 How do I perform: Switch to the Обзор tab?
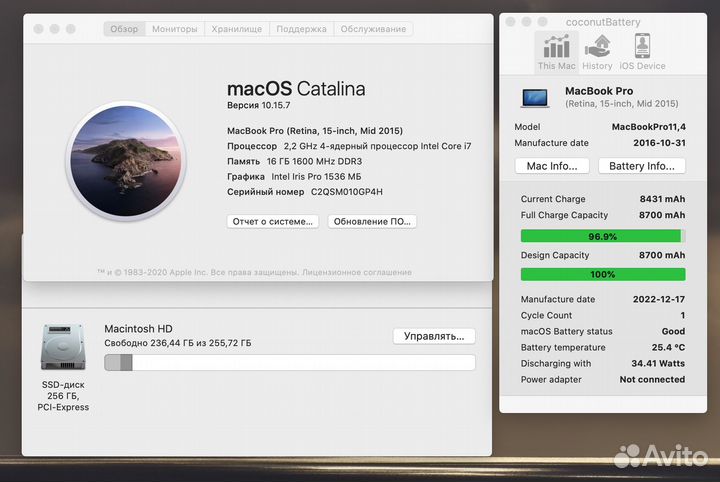click(124, 29)
